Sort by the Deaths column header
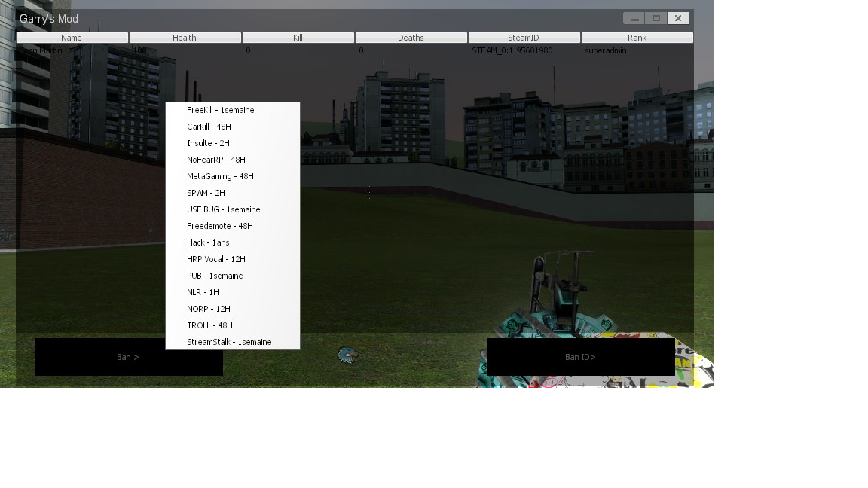This screenshot has width=868, height=488. (411, 38)
